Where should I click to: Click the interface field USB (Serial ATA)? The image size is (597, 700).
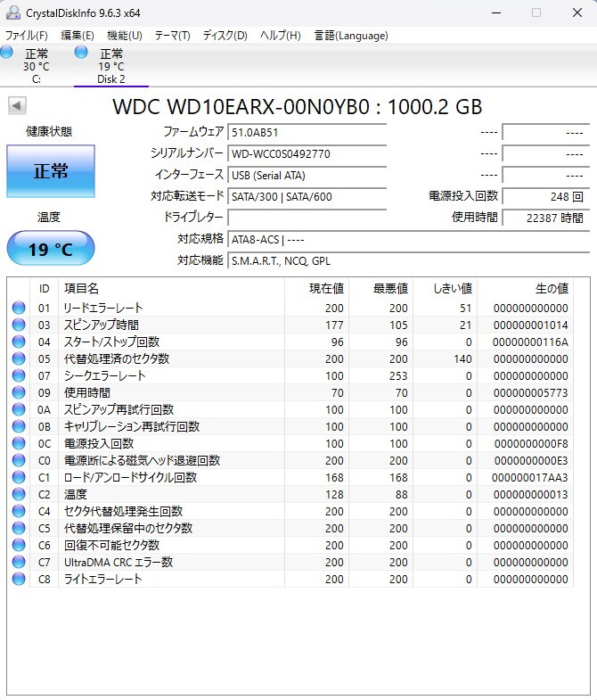coord(307,176)
